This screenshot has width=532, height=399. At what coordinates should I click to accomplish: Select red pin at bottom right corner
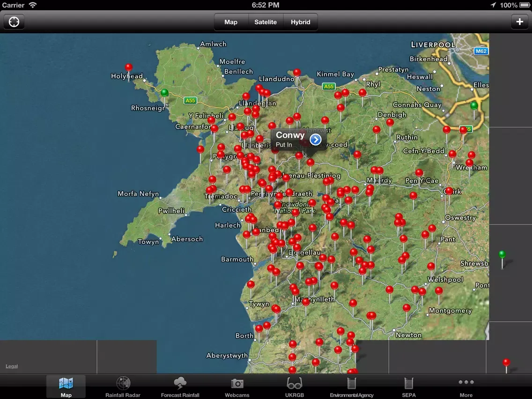[x=506, y=362]
